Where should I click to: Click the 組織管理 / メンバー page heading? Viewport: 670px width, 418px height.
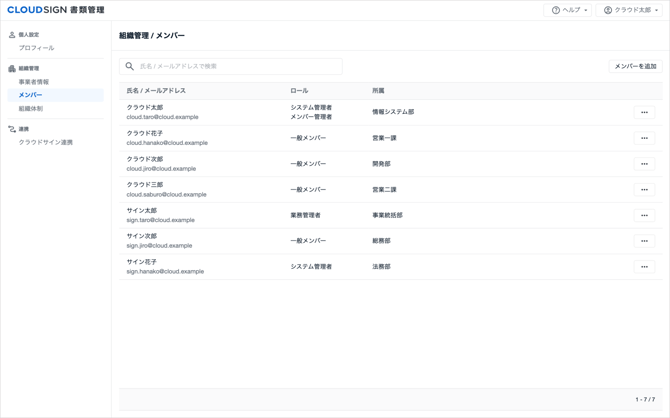152,35
